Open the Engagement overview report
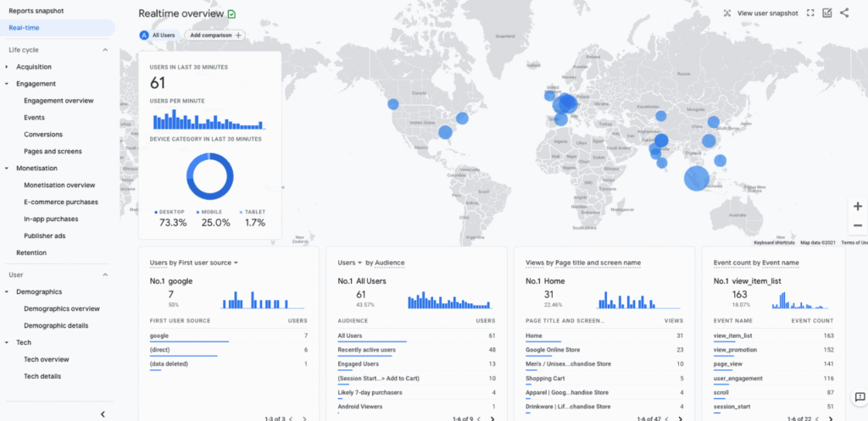The image size is (868, 421). click(x=58, y=101)
